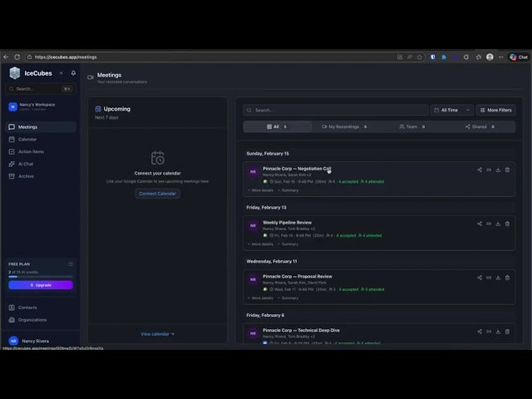Delete the Technical Deep Dive meeting

(x=507, y=332)
